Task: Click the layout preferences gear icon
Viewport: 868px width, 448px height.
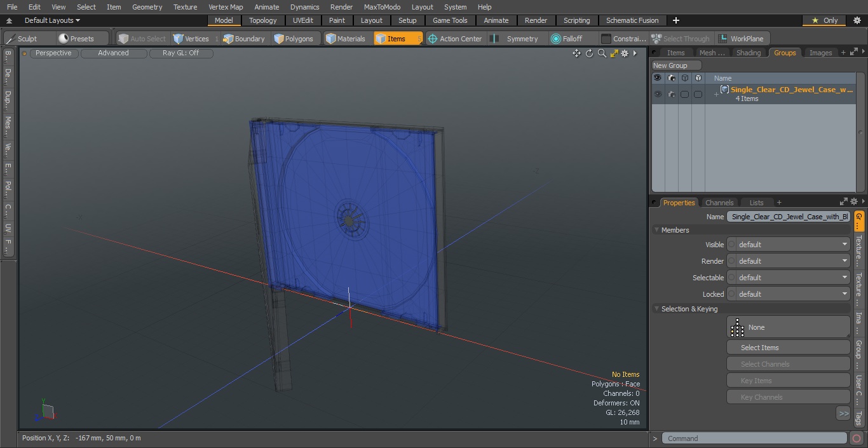Action: tap(856, 20)
